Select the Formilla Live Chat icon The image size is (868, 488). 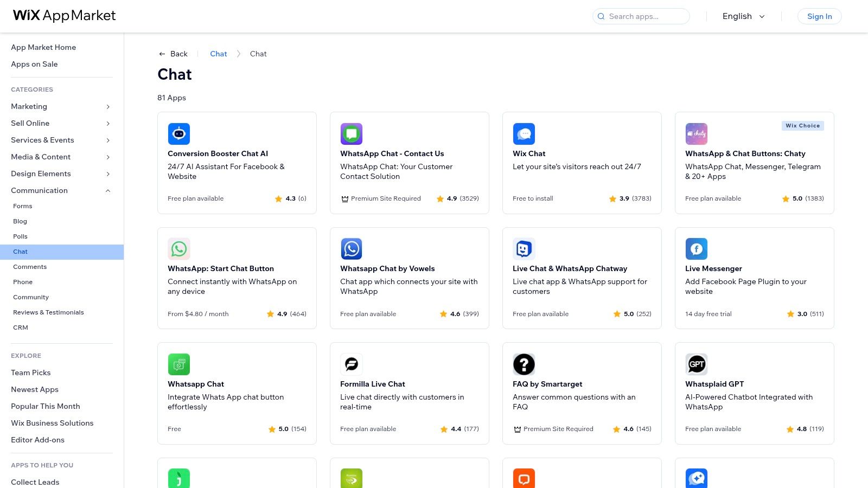pos(352,364)
